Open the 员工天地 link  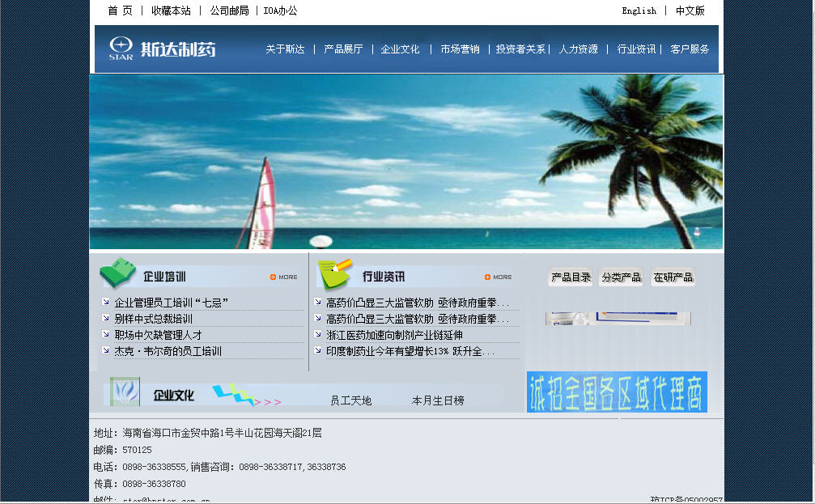click(x=350, y=400)
